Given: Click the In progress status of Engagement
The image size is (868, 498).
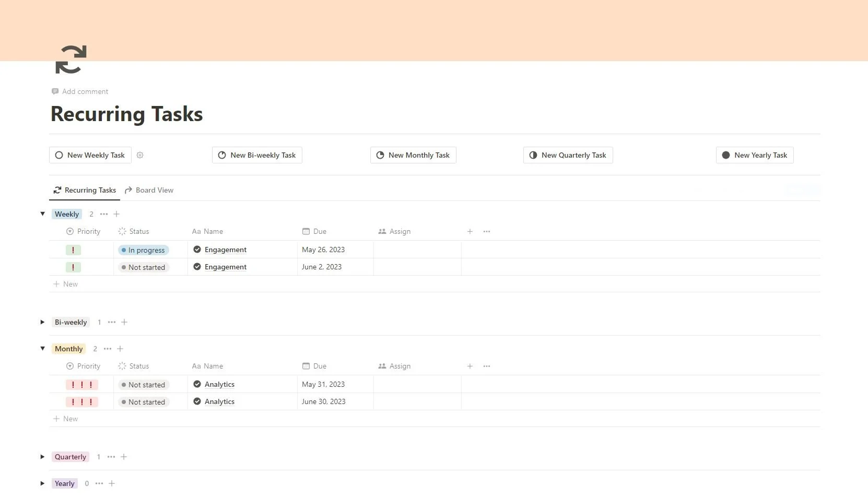Looking at the screenshot, I should click(143, 250).
